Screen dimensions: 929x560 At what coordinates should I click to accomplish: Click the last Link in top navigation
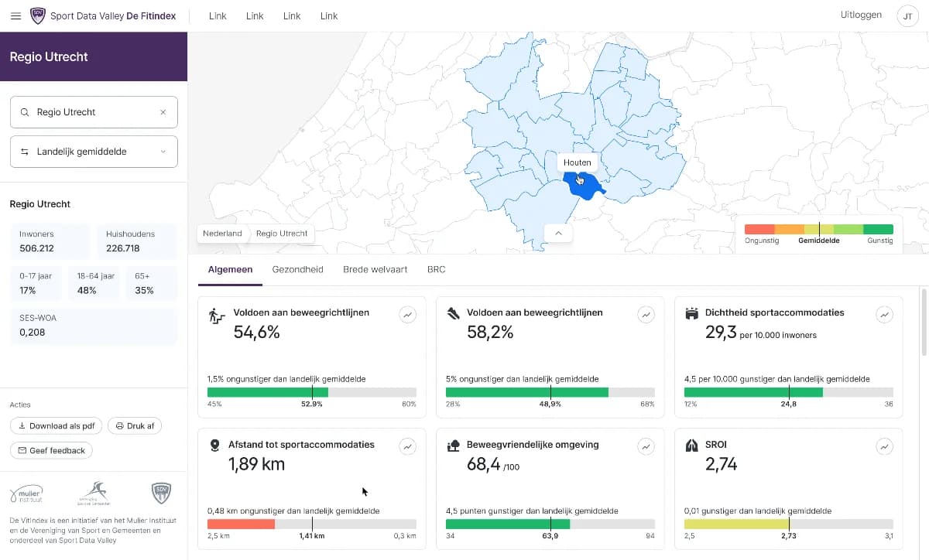pyautogui.click(x=329, y=16)
